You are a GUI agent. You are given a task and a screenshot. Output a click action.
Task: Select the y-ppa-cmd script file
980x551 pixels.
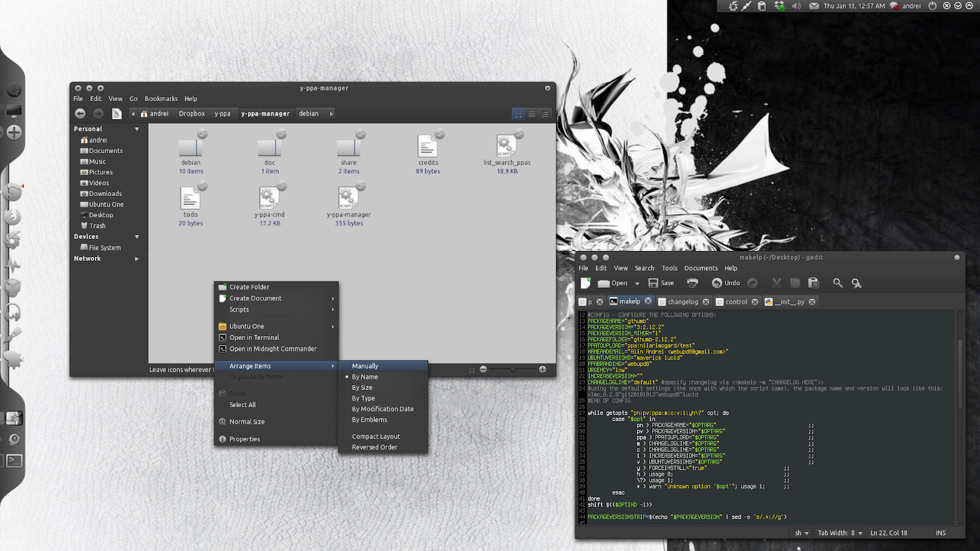(x=269, y=199)
